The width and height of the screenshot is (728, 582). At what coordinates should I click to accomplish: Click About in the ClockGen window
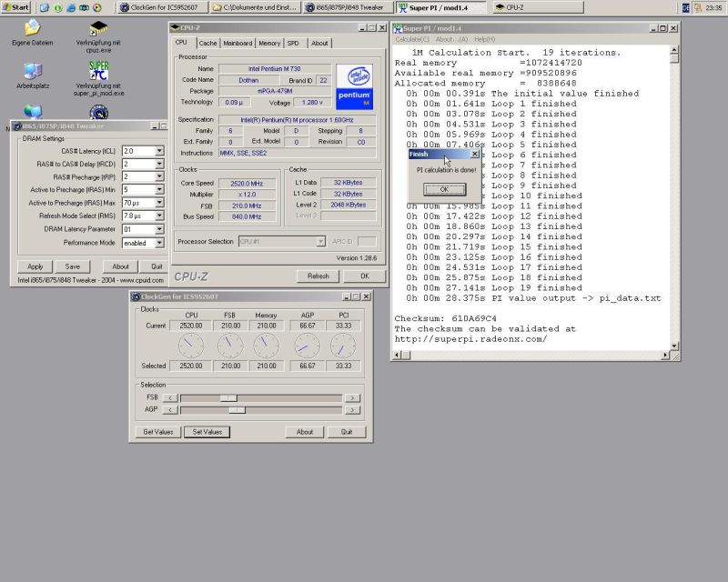(305, 432)
